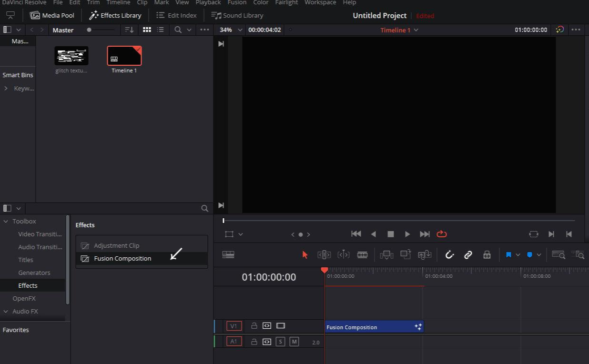
Task: Go to previous clip in viewer
Action: [x=569, y=234]
